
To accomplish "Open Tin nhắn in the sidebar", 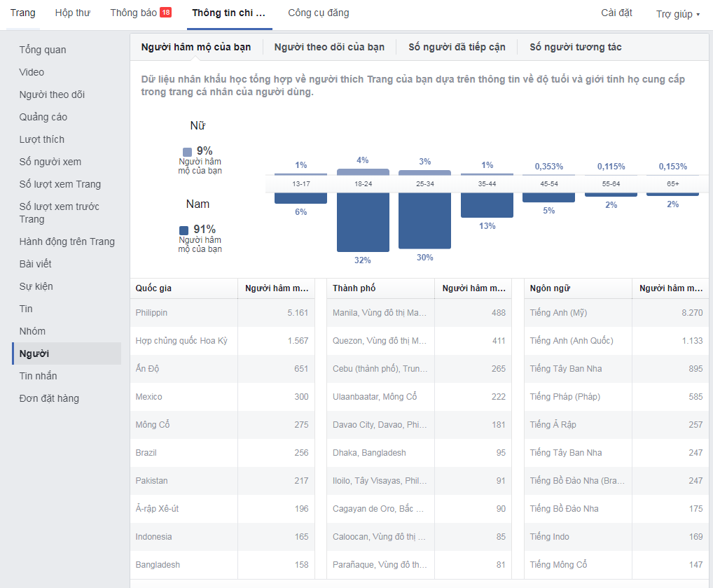I will [x=39, y=376].
